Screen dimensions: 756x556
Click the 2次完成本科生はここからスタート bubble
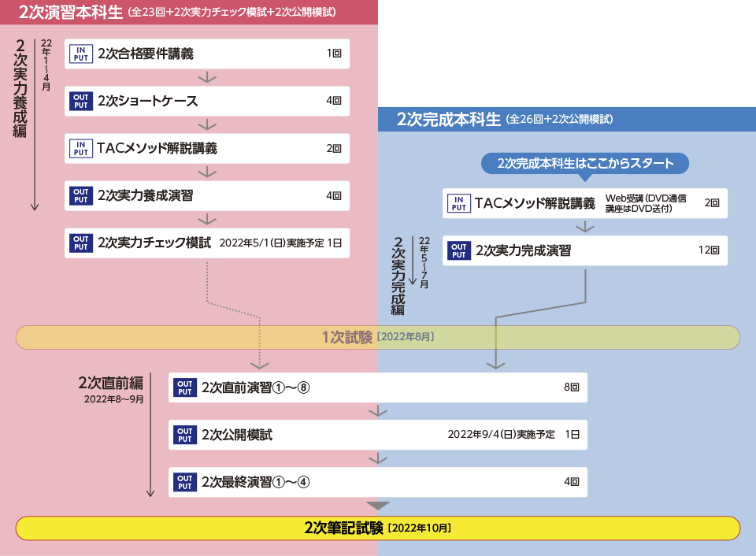coord(585,163)
